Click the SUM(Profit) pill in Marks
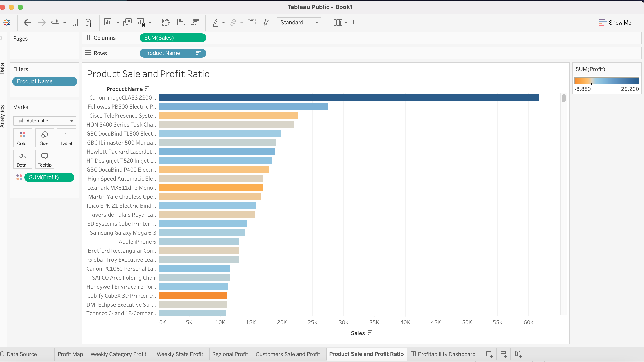Viewport: 644px width, 362px height. [49, 177]
